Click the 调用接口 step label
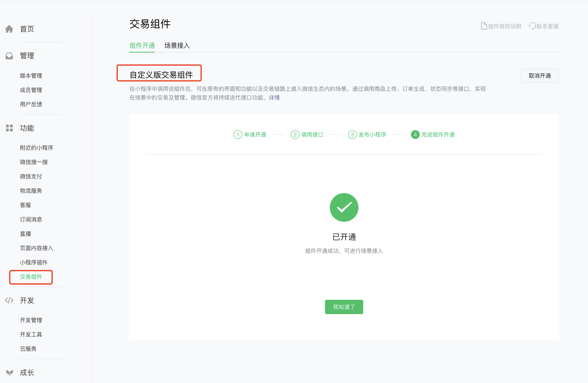Screen dimensions: 588x383 point(312,135)
